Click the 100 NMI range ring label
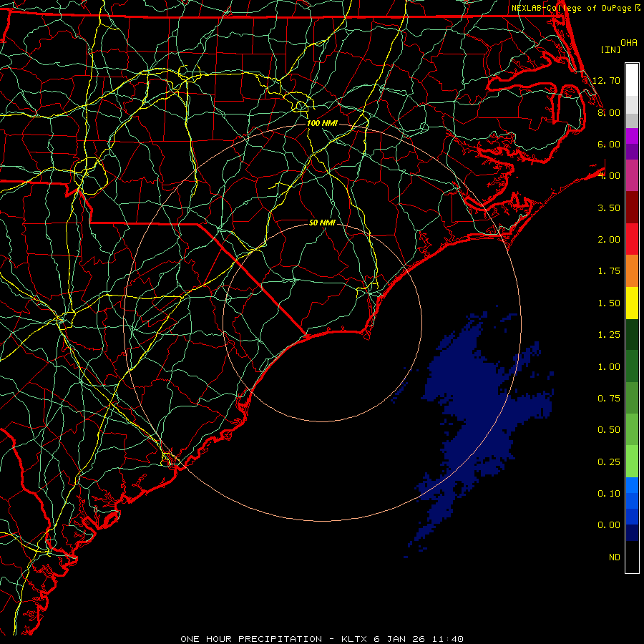 click(322, 123)
